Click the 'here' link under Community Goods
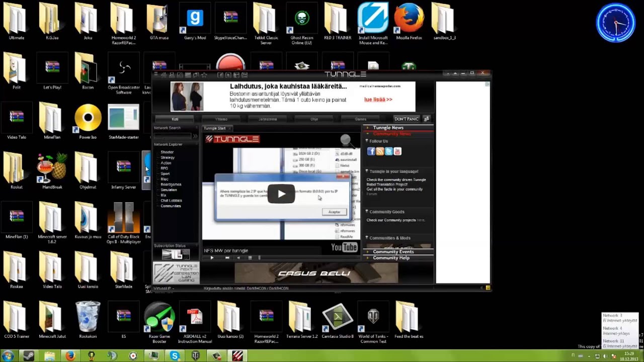The image size is (644, 362). (x=421, y=220)
